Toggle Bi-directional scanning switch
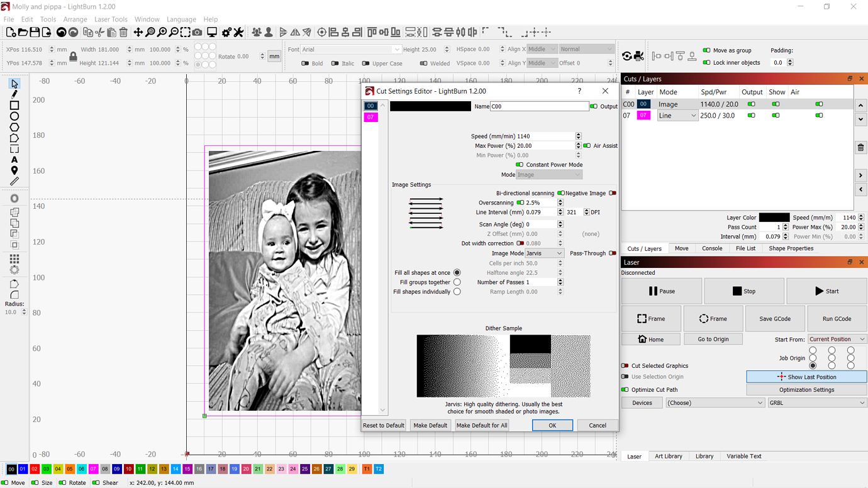The image size is (868, 488). tap(560, 193)
